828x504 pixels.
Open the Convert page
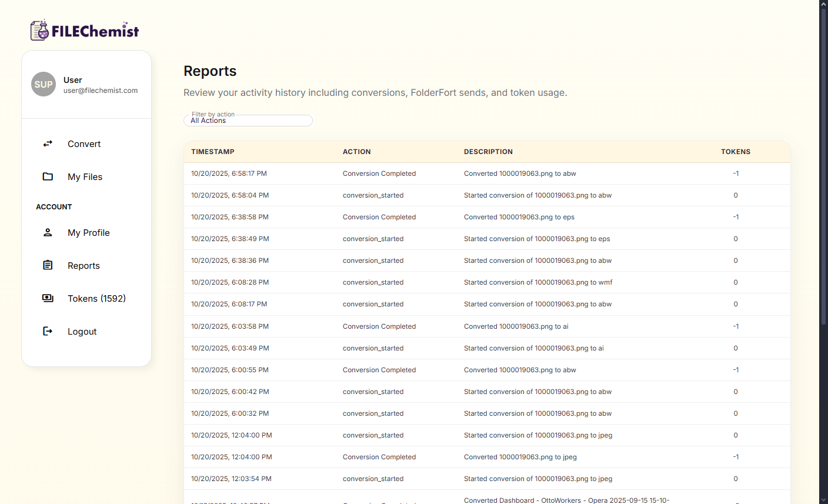(84, 144)
